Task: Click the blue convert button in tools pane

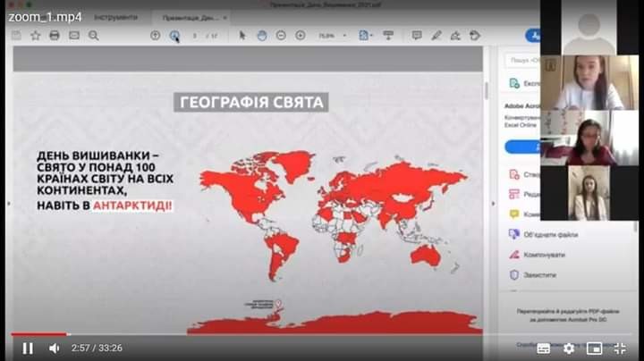Action: tap(522, 147)
